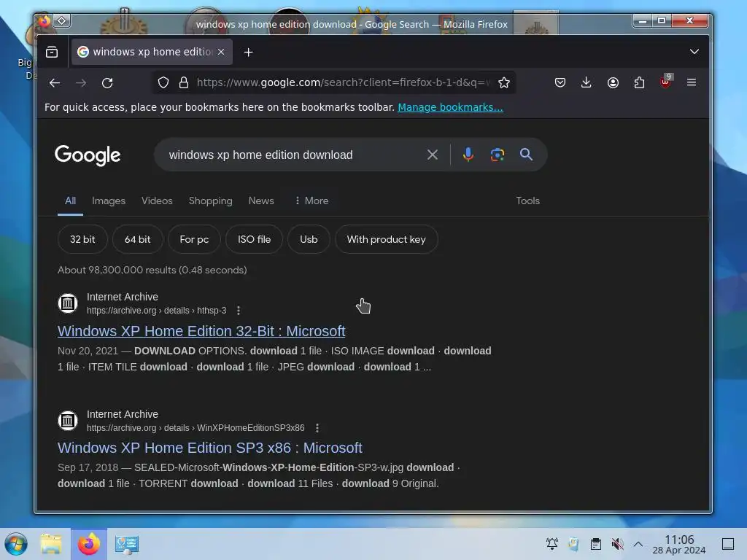Apply the 32 bit filter chip
Image resolution: width=747 pixels, height=560 pixels.
pyautogui.click(x=82, y=239)
